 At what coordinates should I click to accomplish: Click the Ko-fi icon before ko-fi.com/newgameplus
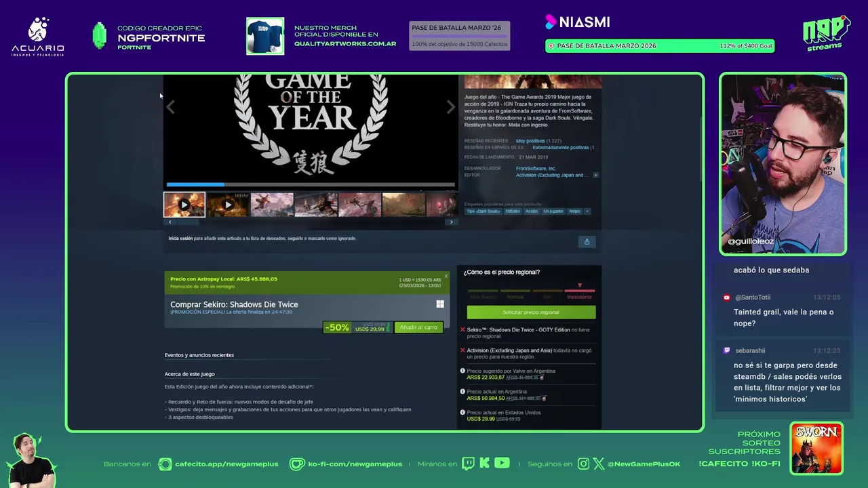point(297,464)
